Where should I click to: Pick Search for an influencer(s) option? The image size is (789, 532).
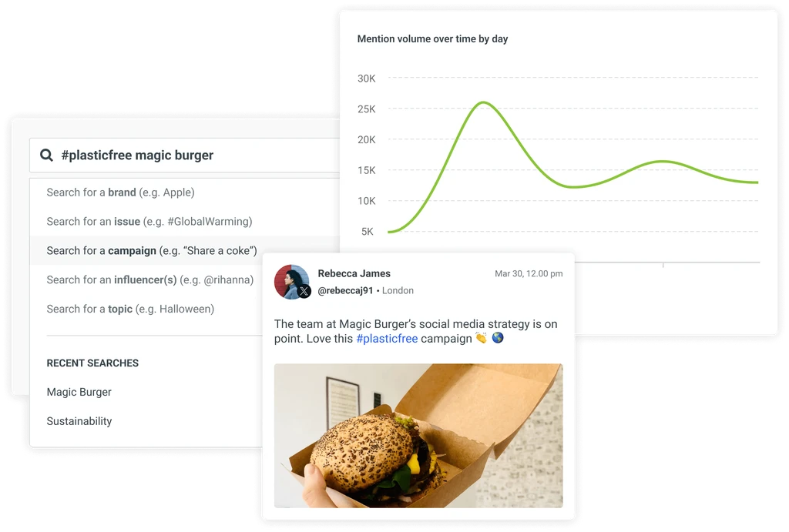tap(146, 279)
